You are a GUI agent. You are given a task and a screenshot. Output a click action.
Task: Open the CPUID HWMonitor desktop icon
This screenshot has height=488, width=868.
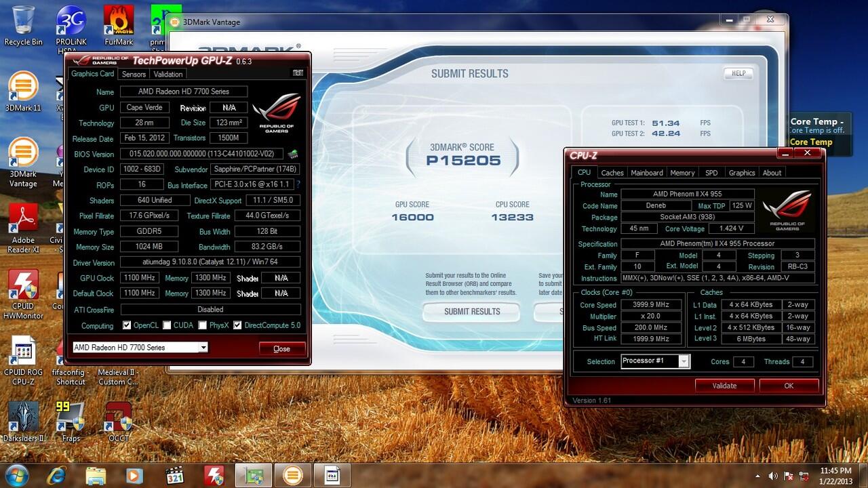click(x=23, y=293)
